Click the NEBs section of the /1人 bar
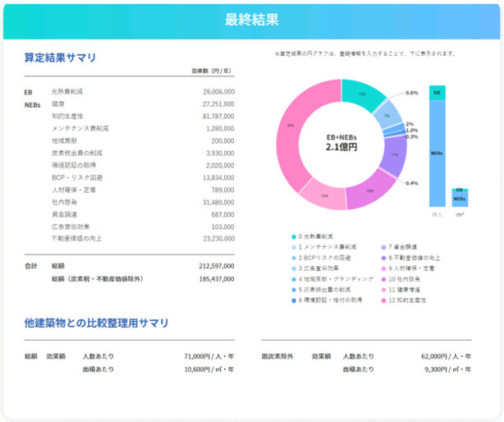 point(438,154)
